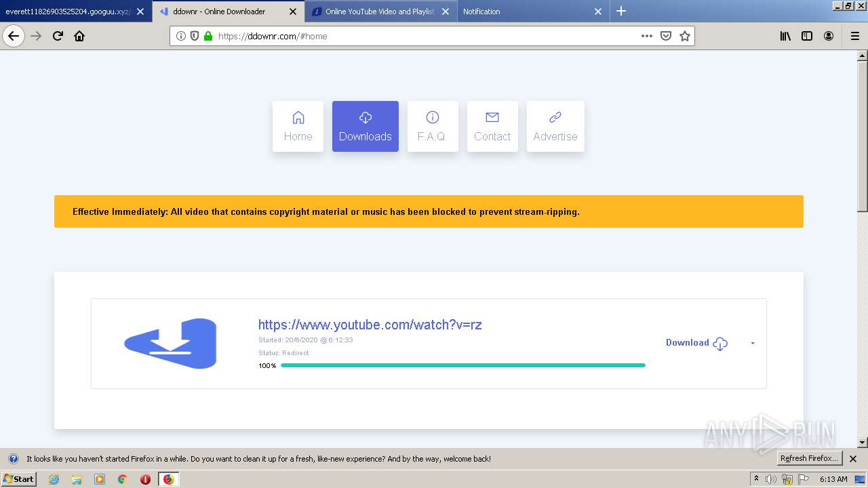Image resolution: width=868 pixels, height=488 pixels.
Task: Open the Library toolbar icon
Action: point(785,36)
